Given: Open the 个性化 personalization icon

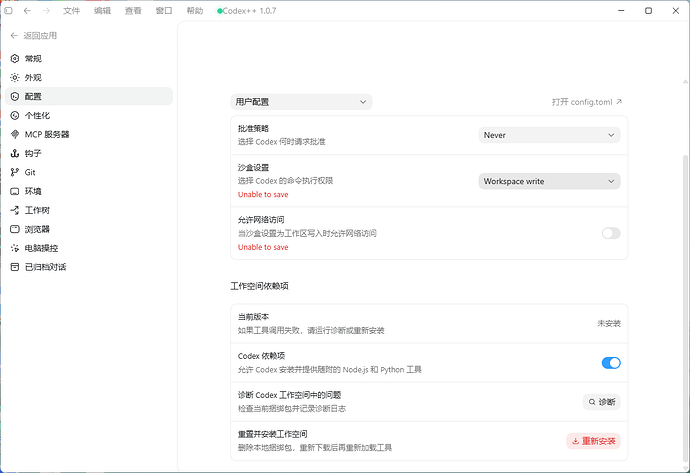Looking at the screenshot, I should [x=15, y=115].
